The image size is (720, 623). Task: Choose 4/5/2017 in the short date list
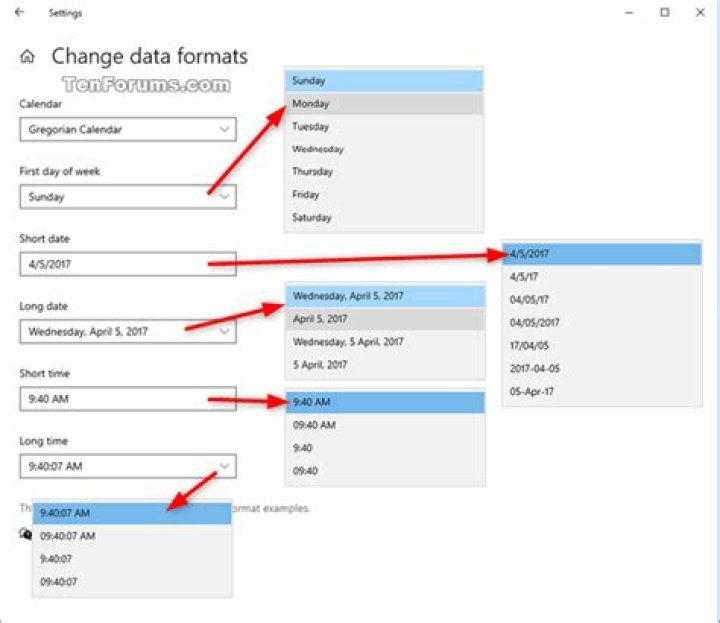click(x=602, y=254)
